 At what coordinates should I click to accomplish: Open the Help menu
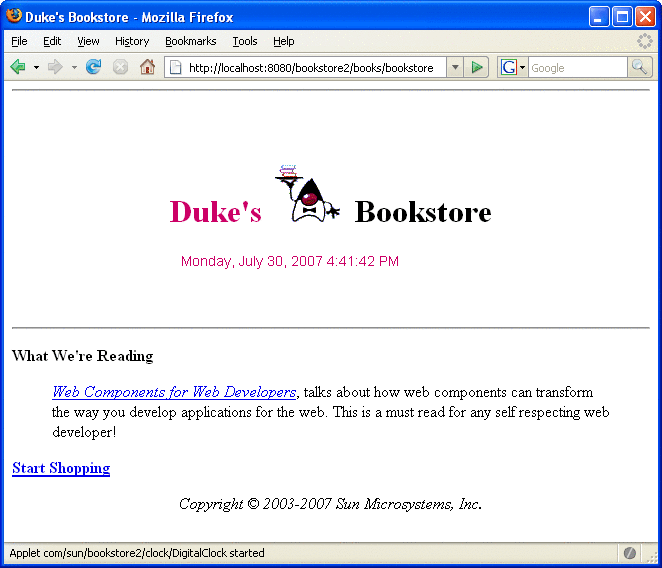click(x=284, y=41)
